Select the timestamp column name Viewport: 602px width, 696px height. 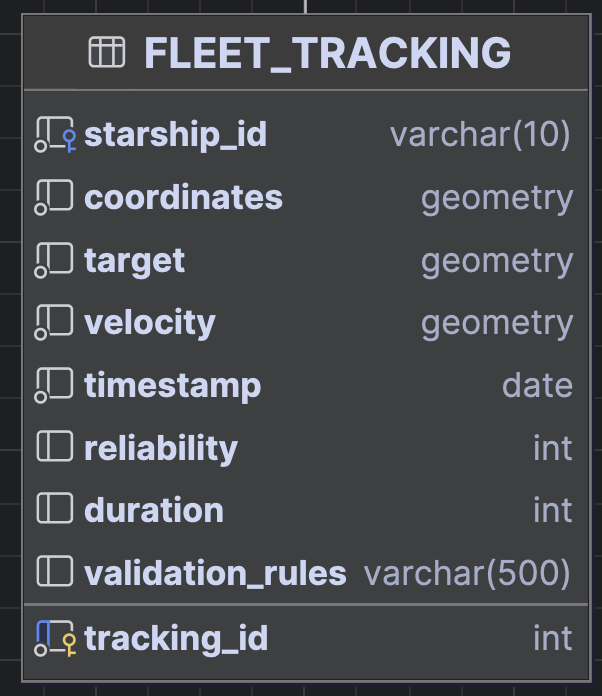pyautogui.click(x=172, y=386)
